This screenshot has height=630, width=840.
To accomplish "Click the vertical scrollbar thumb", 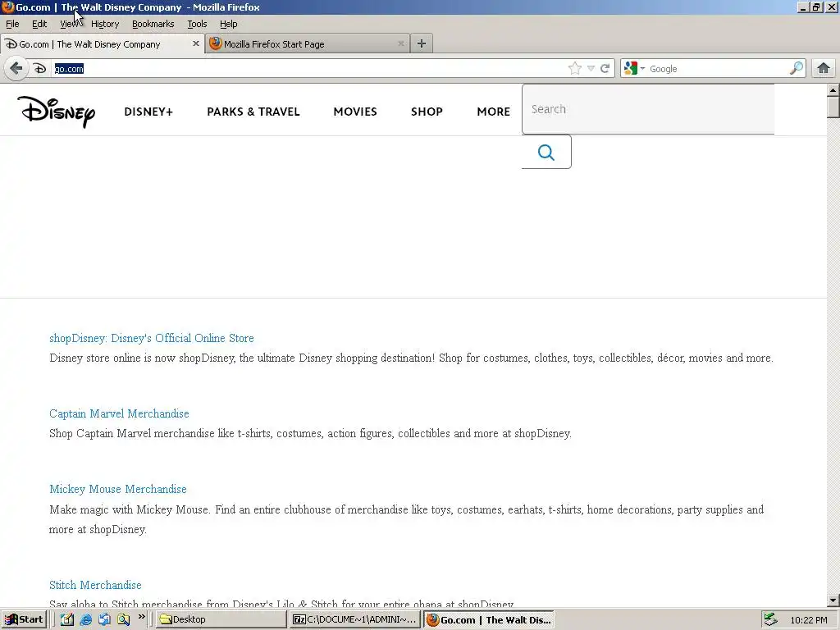I will tap(833, 107).
